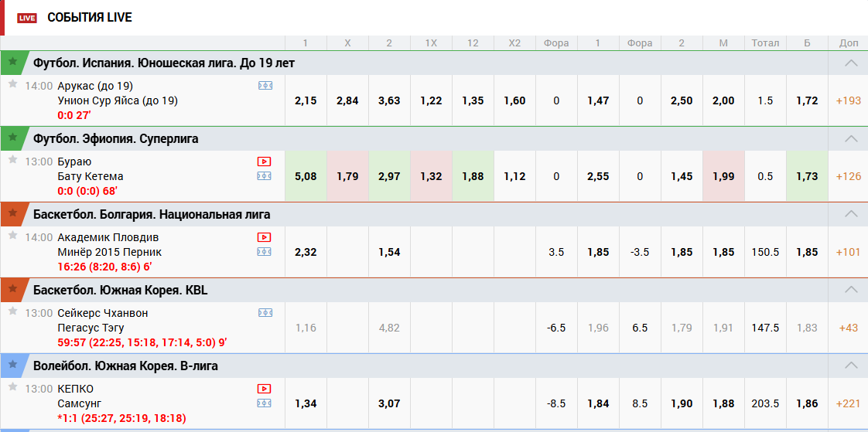Open Футбол. Эфиопия. Суперлига league title
The width and height of the screenshot is (868, 432).
tap(116, 139)
